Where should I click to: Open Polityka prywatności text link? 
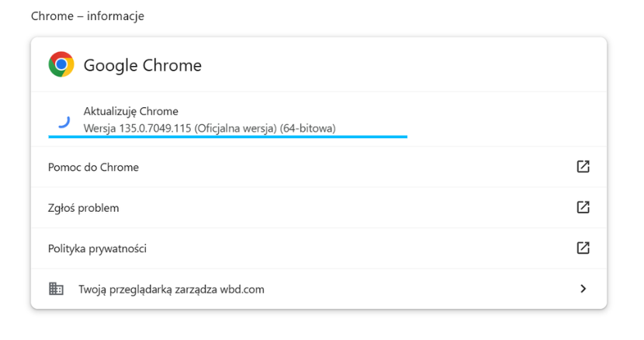click(97, 248)
